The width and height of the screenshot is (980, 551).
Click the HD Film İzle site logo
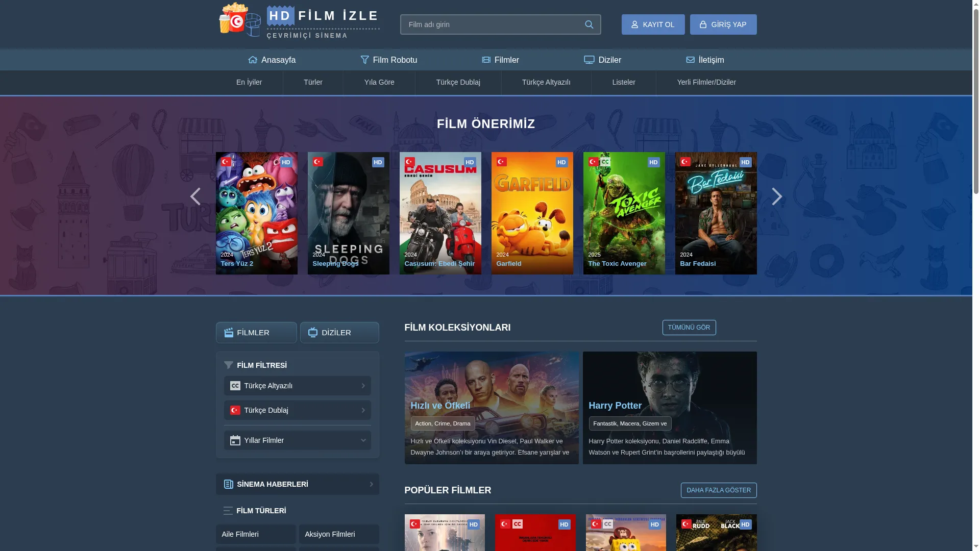click(299, 20)
